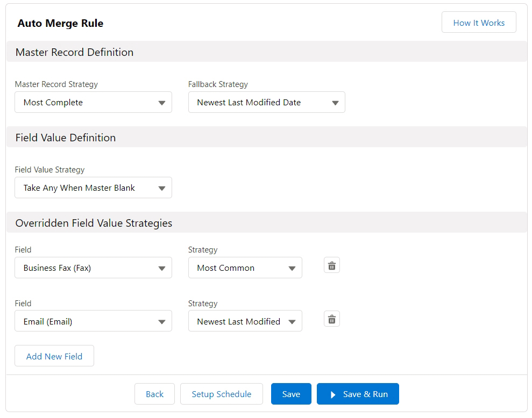This screenshot has width=532, height=418.
Task: Click the Master Record Definition section header
Action: (x=74, y=52)
